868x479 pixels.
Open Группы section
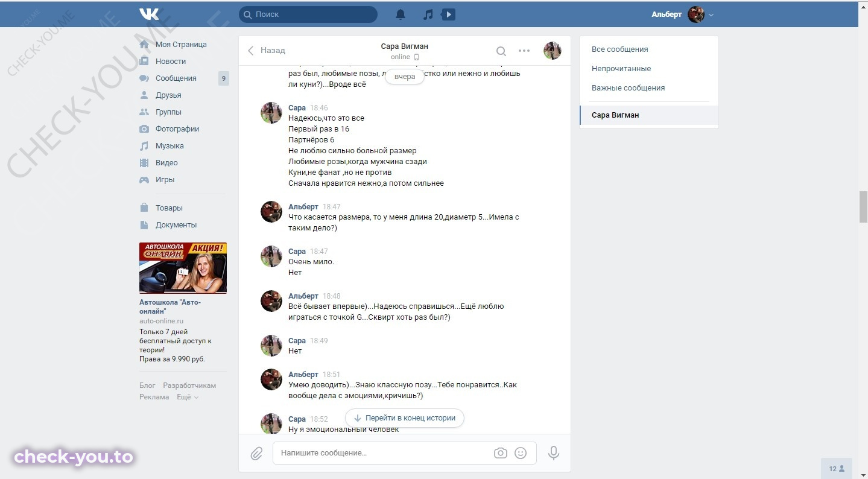(x=168, y=112)
